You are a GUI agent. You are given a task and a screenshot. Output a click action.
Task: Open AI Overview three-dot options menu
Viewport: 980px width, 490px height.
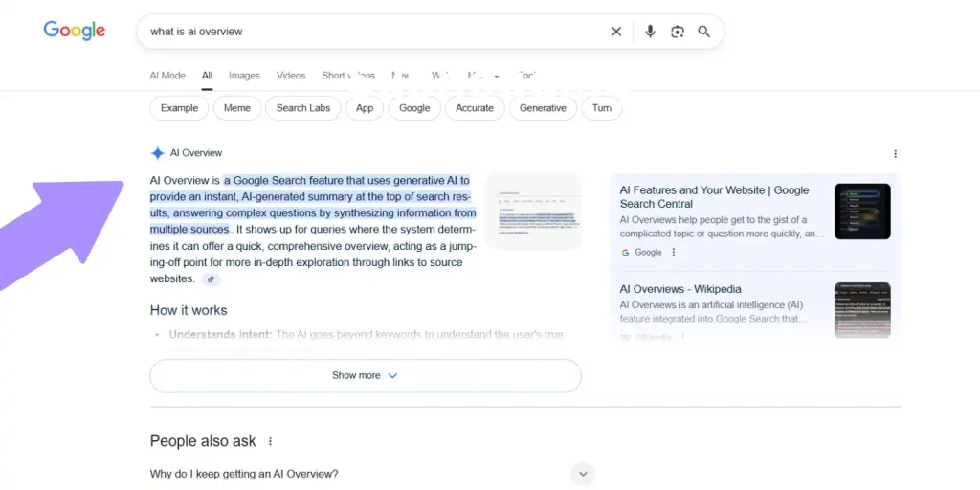click(895, 154)
